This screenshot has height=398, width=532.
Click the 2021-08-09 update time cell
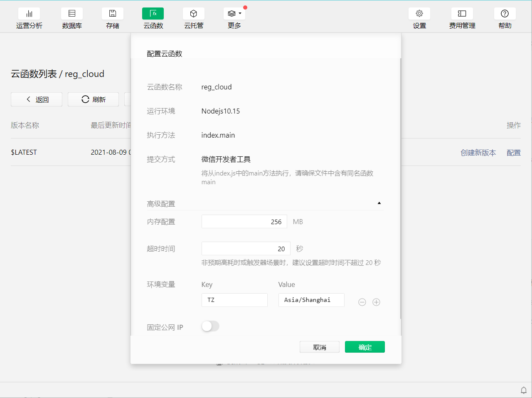(111, 152)
